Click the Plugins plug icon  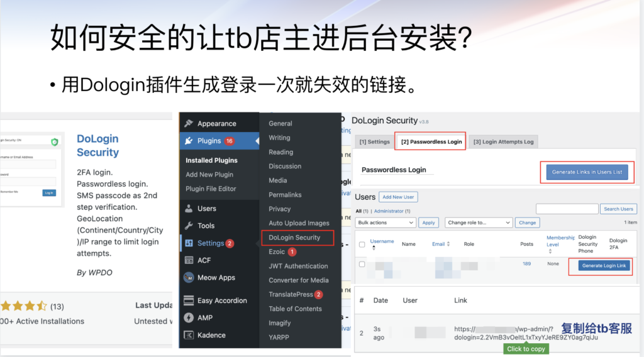[189, 141]
